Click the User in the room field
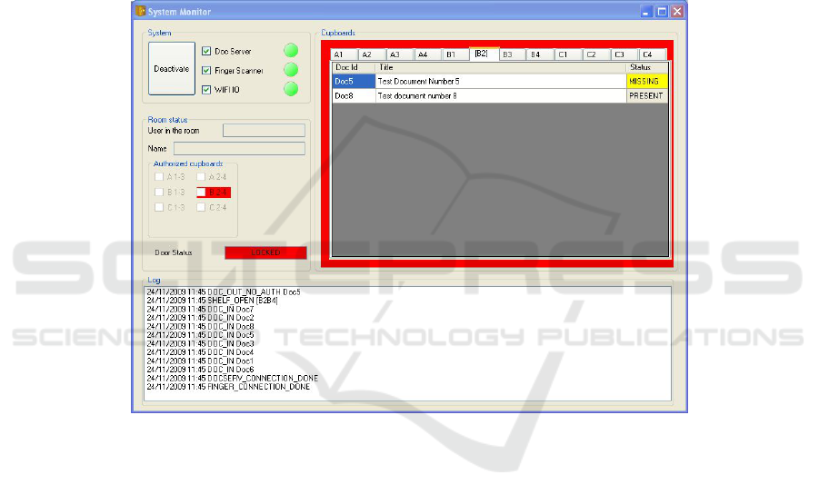Screen dimensions: 819x504 pyautogui.click(x=264, y=131)
